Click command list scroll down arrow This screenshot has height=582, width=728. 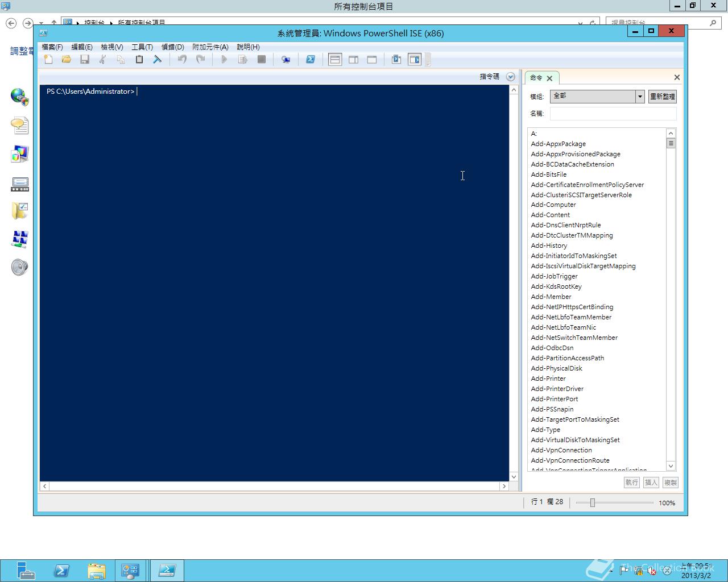pyautogui.click(x=671, y=466)
